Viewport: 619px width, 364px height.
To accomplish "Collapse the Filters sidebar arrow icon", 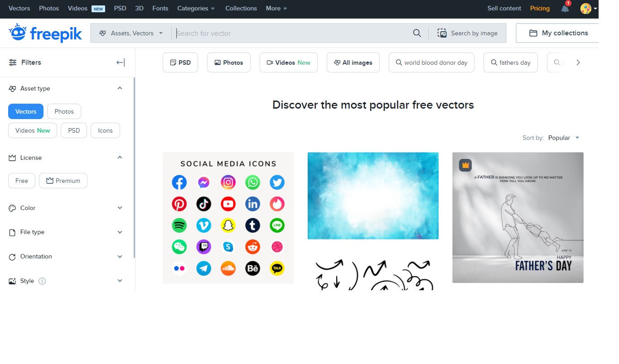I will click(x=121, y=62).
